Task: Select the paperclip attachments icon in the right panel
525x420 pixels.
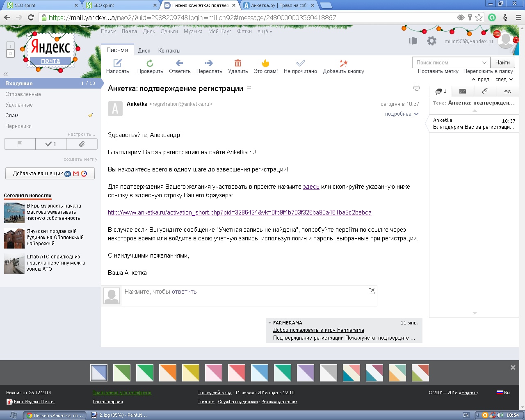Action: click(x=485, y=91)
